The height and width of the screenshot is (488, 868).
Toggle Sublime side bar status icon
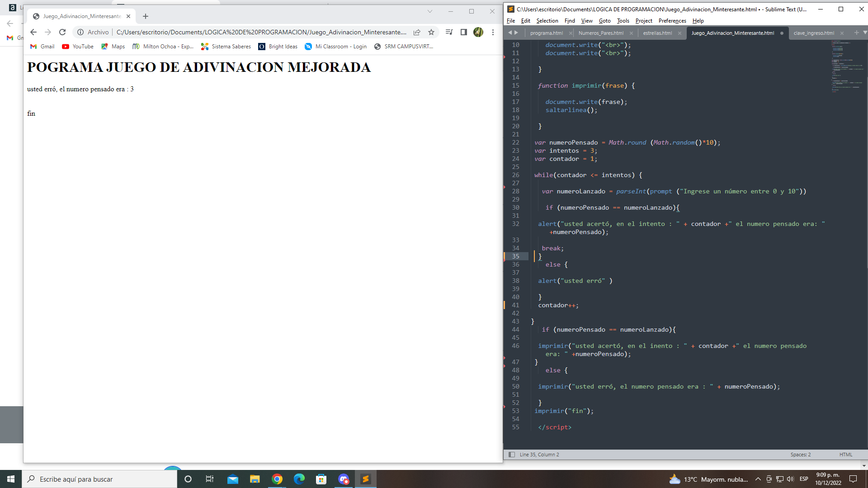pos(512,455)
